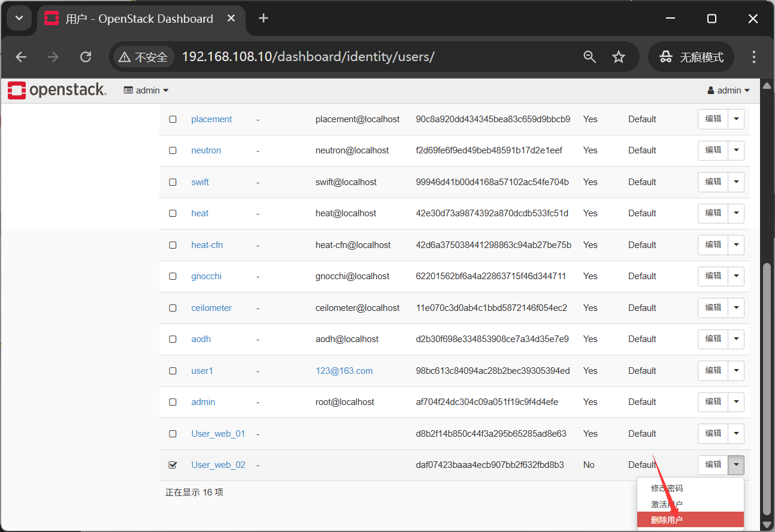
Task: Check the placement user checkbox
Action: tap(173, 119)
